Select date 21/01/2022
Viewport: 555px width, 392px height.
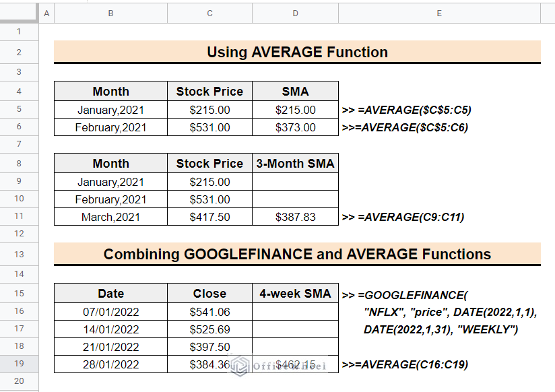pyautogui.click(x=110, y=347)
